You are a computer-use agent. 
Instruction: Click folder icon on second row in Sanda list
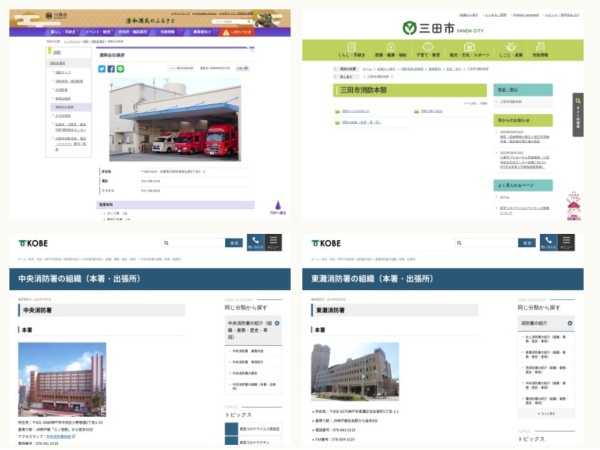tap(337, 123)
